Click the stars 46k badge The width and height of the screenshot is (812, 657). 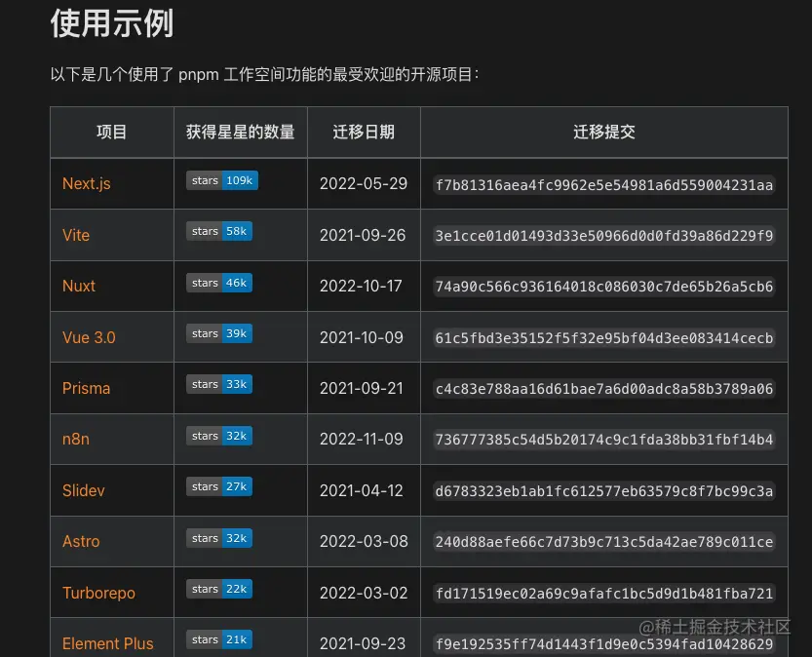[x=219, y=283]
